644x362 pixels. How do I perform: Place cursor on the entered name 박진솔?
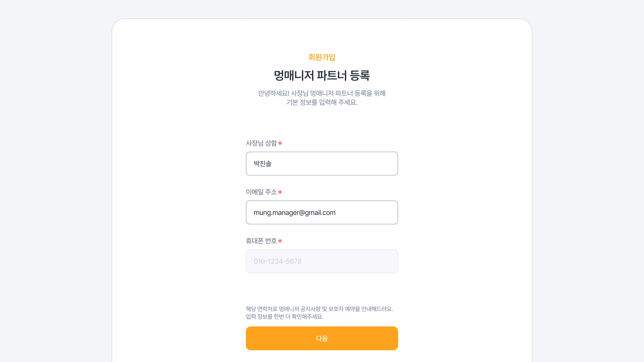262,163
